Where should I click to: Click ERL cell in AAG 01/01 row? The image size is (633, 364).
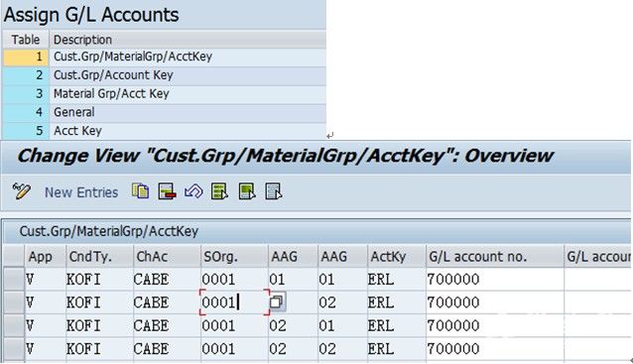click(x=397, y=280)
